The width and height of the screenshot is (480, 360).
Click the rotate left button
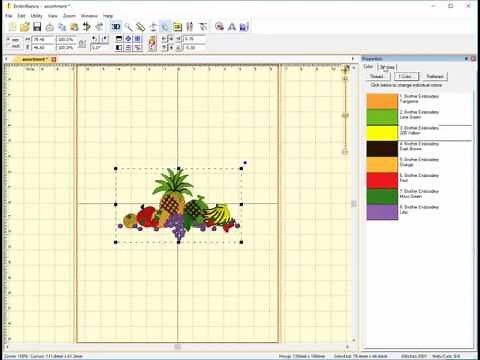pyautogui.click(x=95, y=39)
